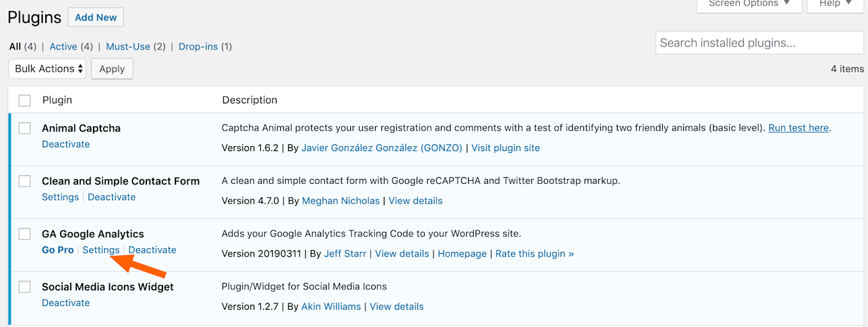Image resolution: width=868 pixels, height=327 pixels.
Task: Select the Clean and Simple Contact Form checkbox
Action: coord(25,181)
